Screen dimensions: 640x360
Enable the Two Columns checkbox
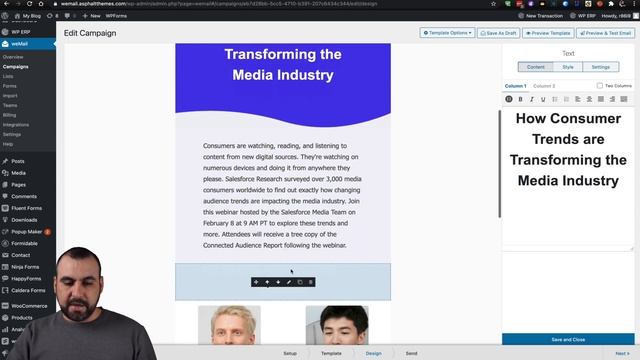(600, 86)
